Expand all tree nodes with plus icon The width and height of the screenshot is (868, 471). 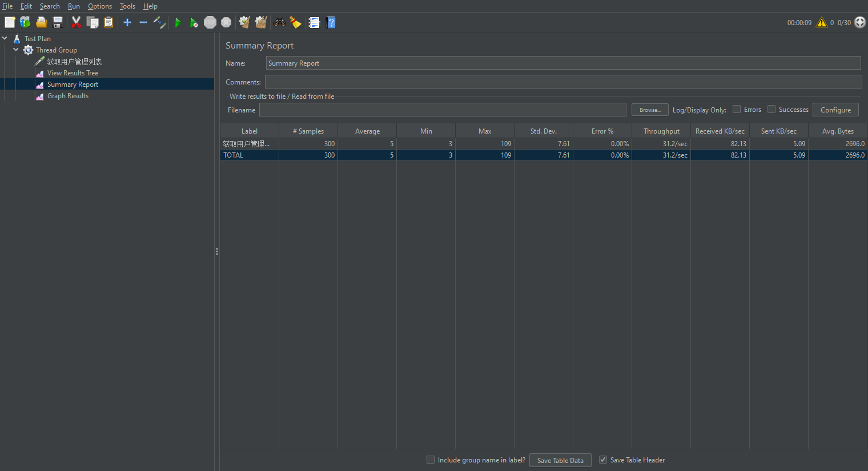pyautogui.click(x=127, y=22)
